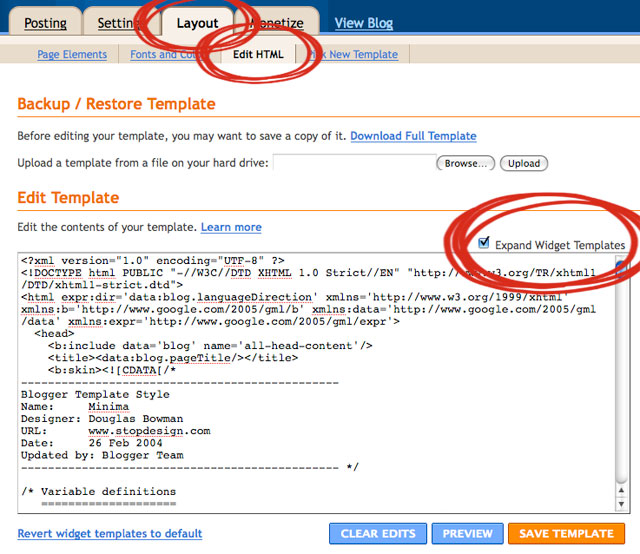Click the Clear Edits button
640x554 pixels.
pyautogui.click(x=378, y=534)
